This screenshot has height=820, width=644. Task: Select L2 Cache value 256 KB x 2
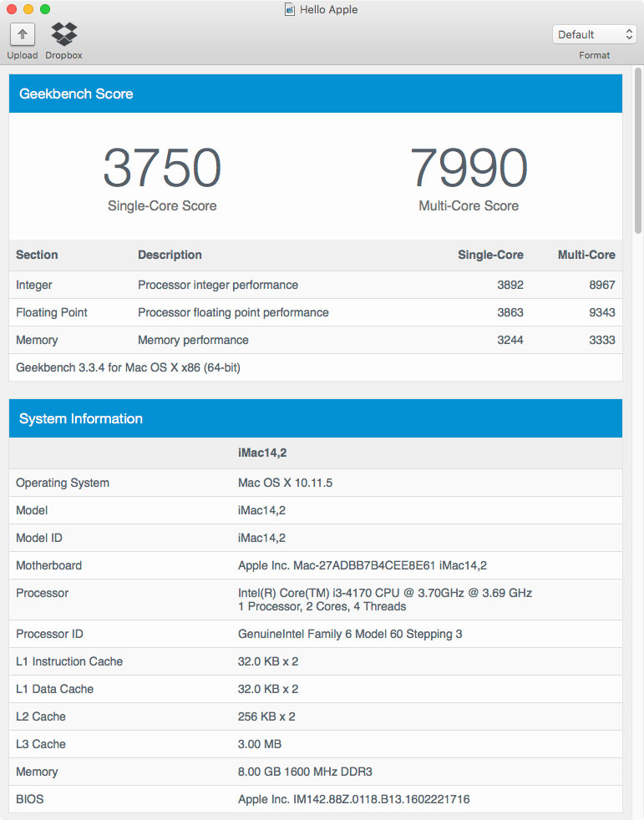266,716
